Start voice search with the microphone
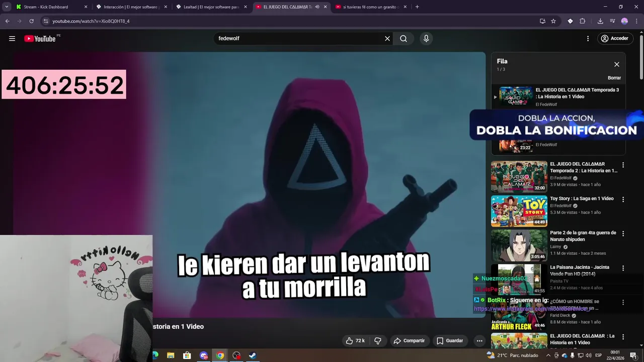Screen dimensions: 644x362 click(x=426, y=39)
